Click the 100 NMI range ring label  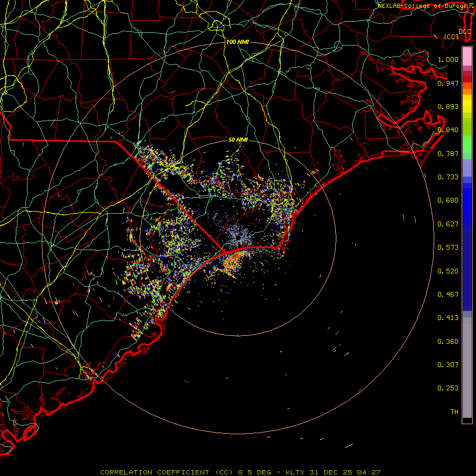237,42
